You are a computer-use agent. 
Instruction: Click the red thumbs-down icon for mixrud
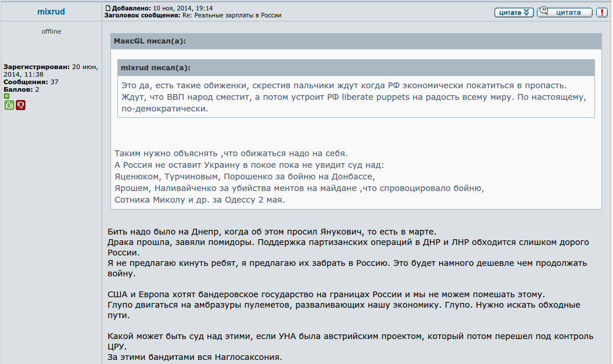click(x=21, y=105)
